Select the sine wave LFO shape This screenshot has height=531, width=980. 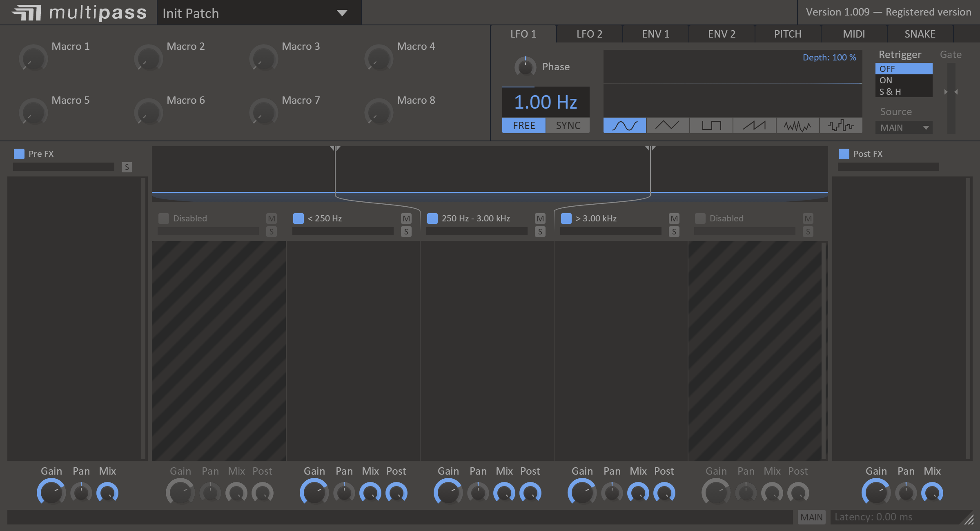(x=625, y=125)
